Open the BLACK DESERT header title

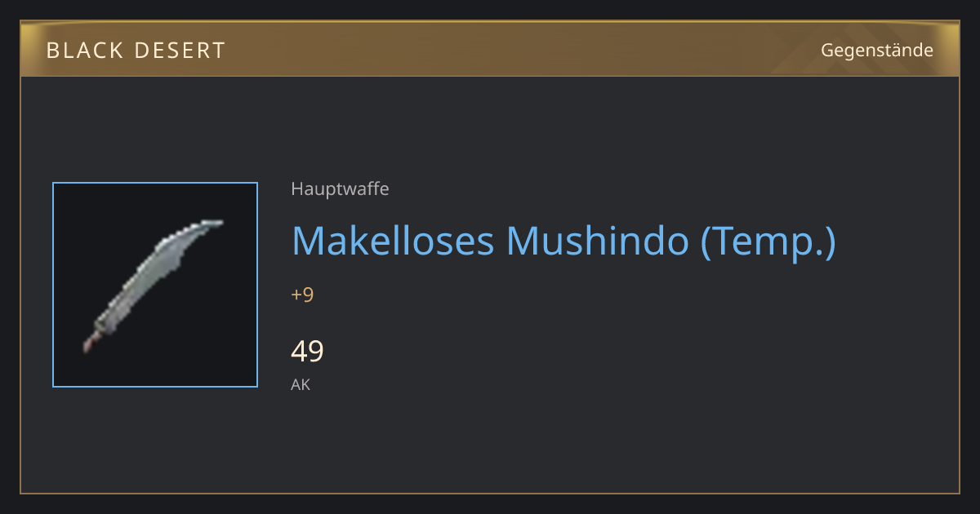click(x=136, y=51)
